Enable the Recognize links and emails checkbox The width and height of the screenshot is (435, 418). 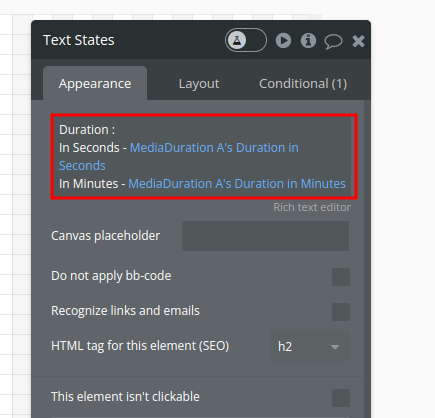point(341,312)
